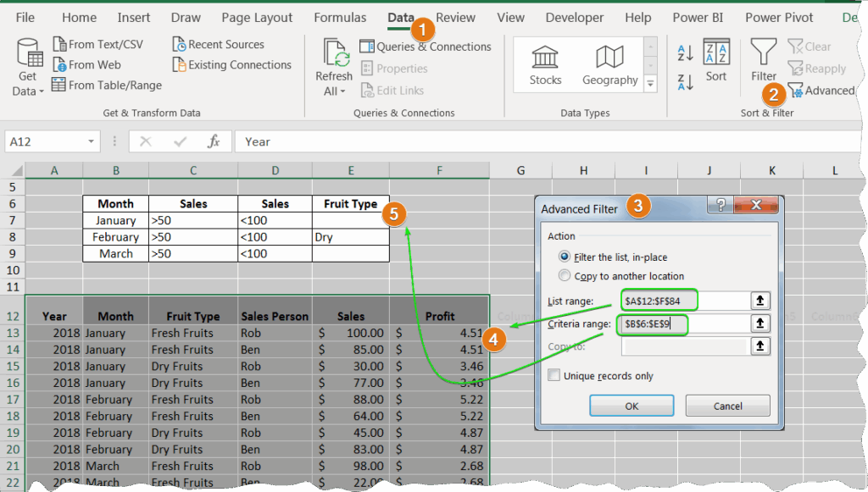
Task: Reapply the filter
Action: tap(816, 69)
